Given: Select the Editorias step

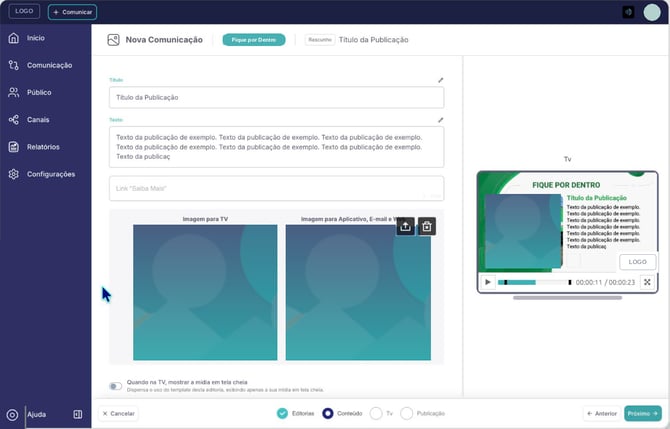Looking at the screenshot, I should click(295, 414).
